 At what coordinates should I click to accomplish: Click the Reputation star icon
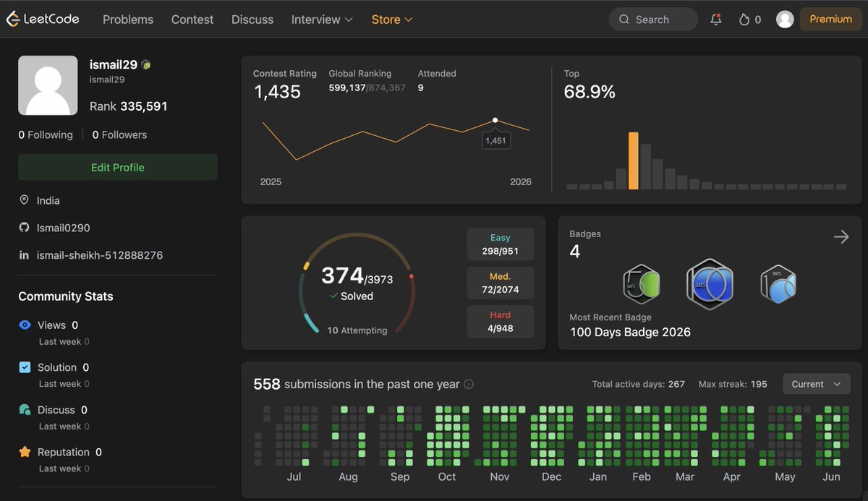click(25, 452)
